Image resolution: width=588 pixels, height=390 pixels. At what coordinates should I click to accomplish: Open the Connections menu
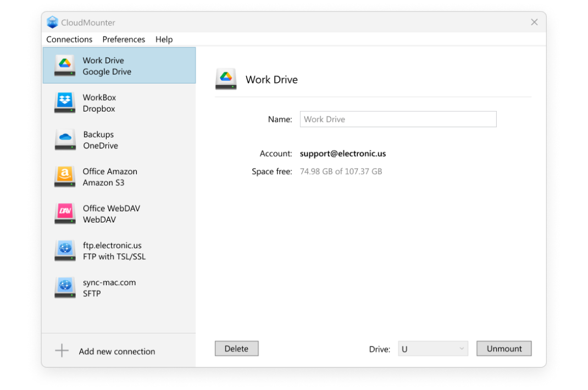(x=69, y=39)
